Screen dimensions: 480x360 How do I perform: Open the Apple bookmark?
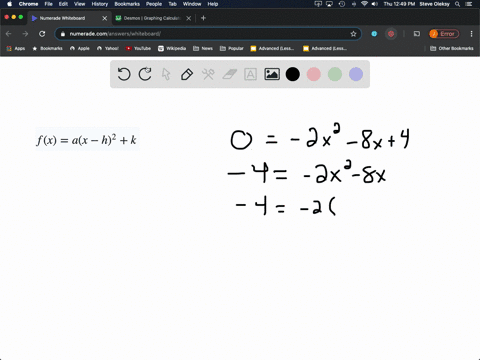point(80,48)
